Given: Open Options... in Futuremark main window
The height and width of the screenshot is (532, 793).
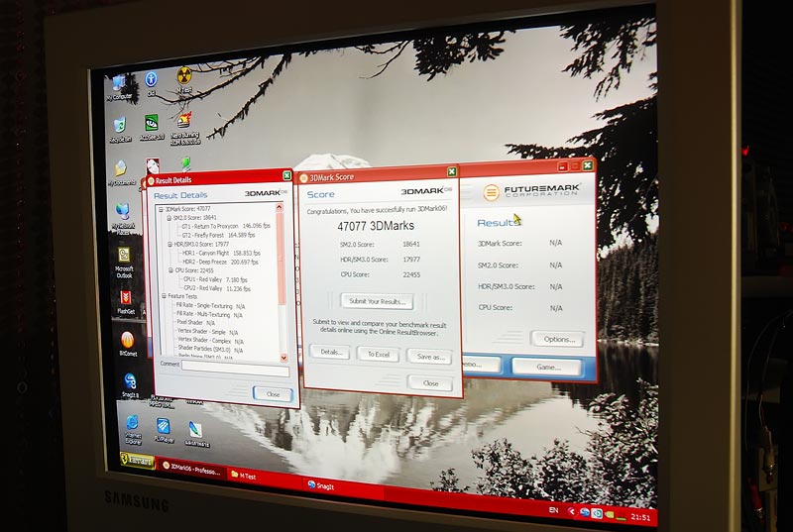Looking at the screenshot, I should (x=558, y=339).
